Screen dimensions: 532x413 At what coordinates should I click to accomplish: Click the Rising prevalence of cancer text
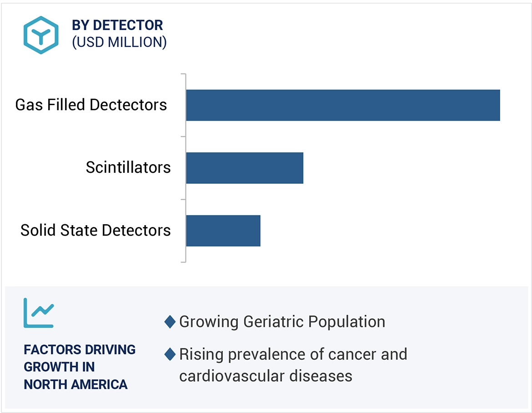pyautogui.click(x=293, y=354)
